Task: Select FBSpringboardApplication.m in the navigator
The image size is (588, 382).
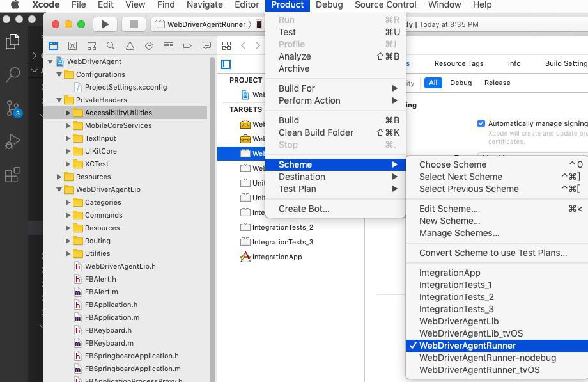Action: point(132,369)
